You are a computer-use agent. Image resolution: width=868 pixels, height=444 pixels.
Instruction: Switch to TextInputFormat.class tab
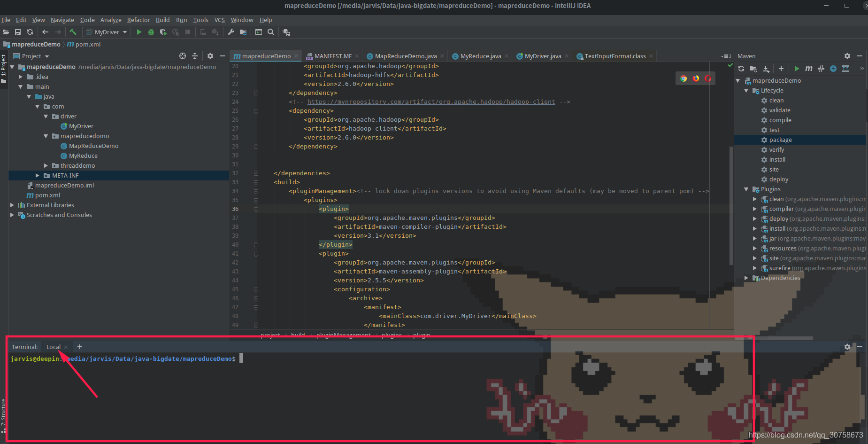point(614,56)
